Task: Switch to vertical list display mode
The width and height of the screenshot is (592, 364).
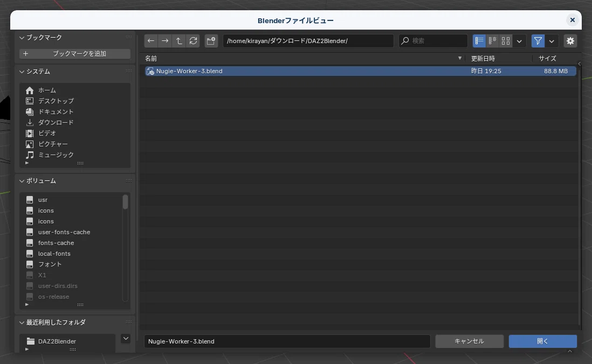Action: tap(479, 41)
